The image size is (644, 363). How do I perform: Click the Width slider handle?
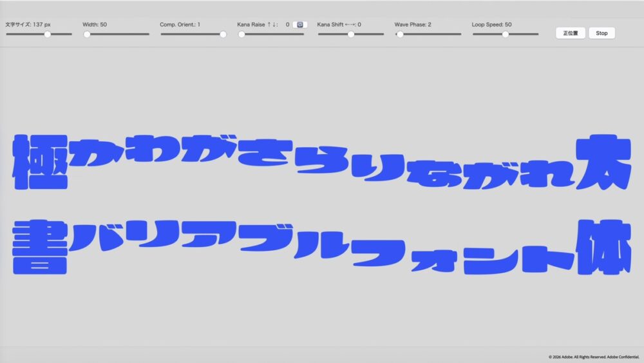pos(87,34)
